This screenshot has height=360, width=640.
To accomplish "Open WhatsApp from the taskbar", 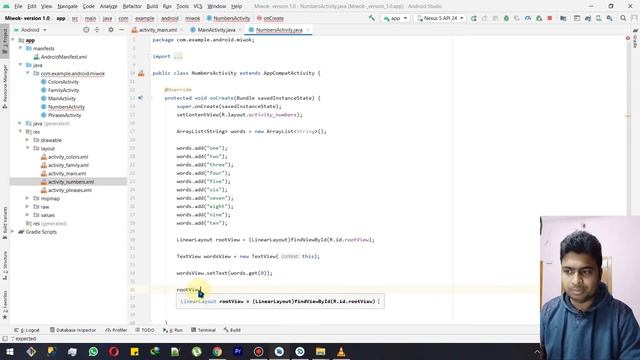I will (x=93, y=351).
